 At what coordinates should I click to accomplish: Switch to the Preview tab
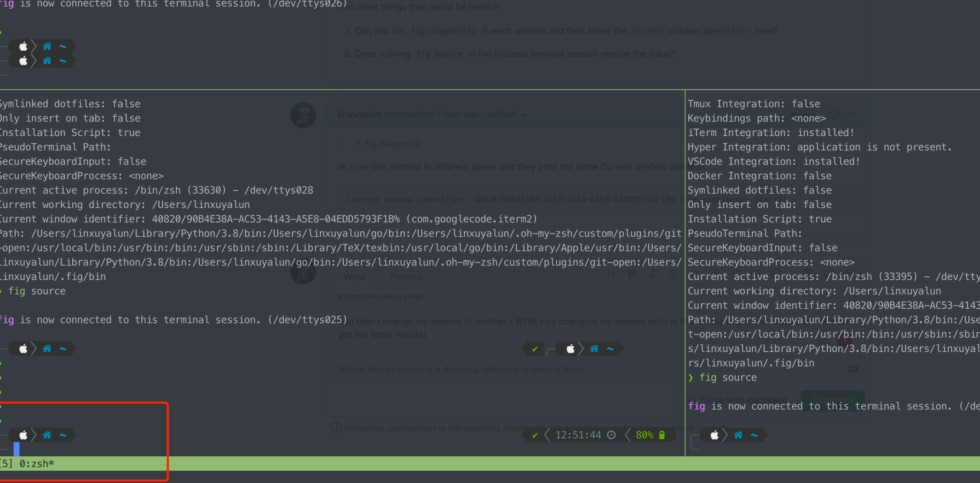pyautogui.click(x=406, y=276)
